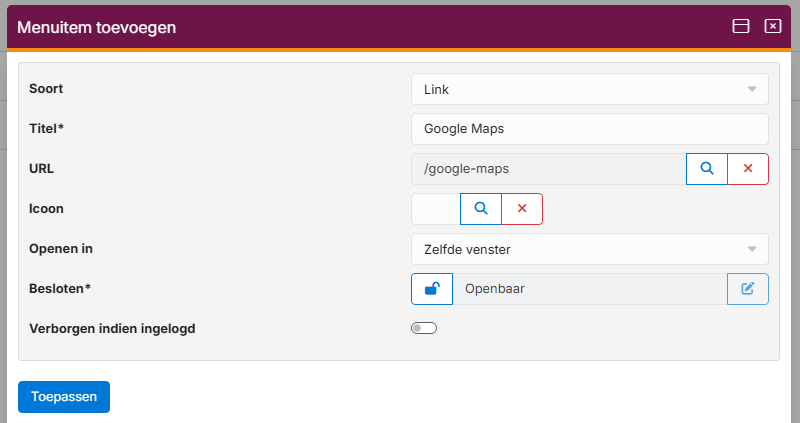The image size is (800, 423).
Task: Clear the URL with the red X
Action: point(747,169)
